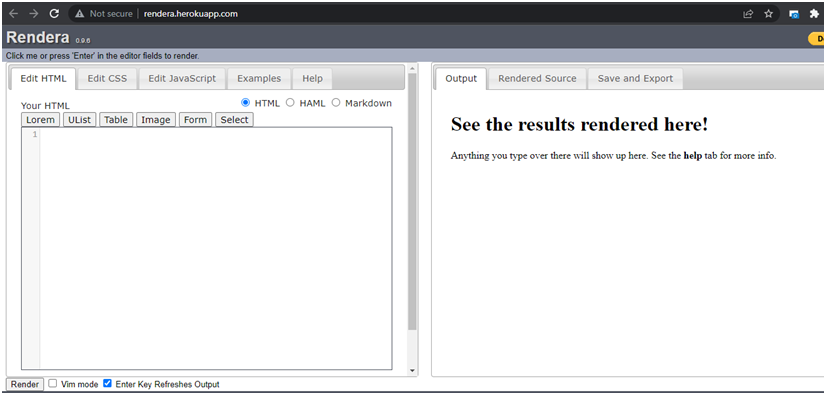Click the Rendera logo title
The height and width of the screenshot is (395, 826).
(x=38, y=37)
